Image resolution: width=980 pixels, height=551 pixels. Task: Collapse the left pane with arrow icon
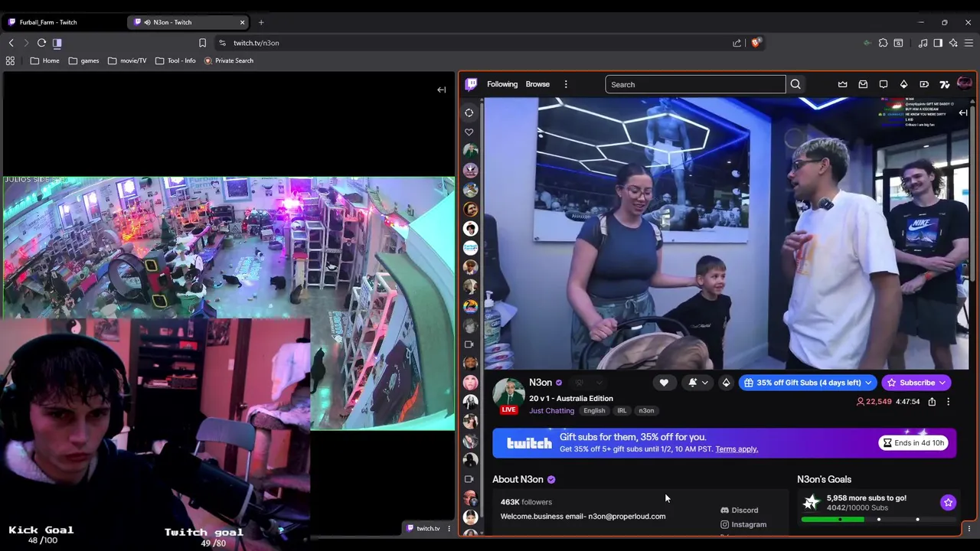[x=442, y=90]
